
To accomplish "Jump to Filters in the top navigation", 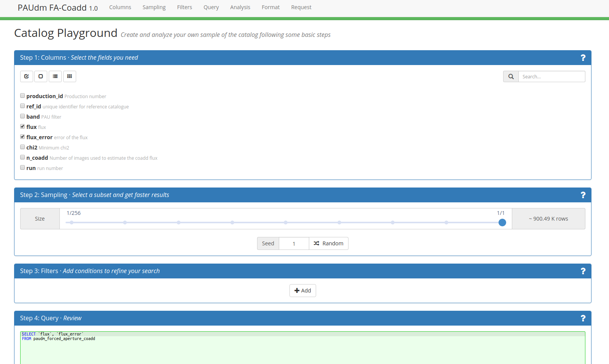I will [184, 7].
